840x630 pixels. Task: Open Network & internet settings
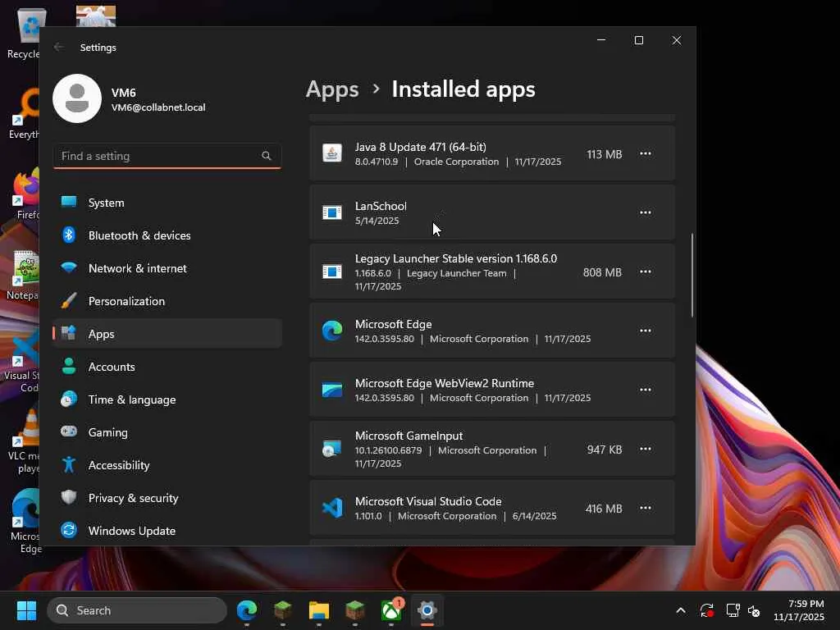point(167,268)
